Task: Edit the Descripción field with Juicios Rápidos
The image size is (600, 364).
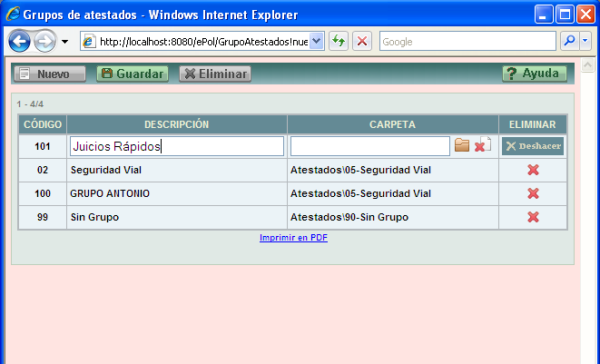Action: pyautogui.click(x=177, y=146)
